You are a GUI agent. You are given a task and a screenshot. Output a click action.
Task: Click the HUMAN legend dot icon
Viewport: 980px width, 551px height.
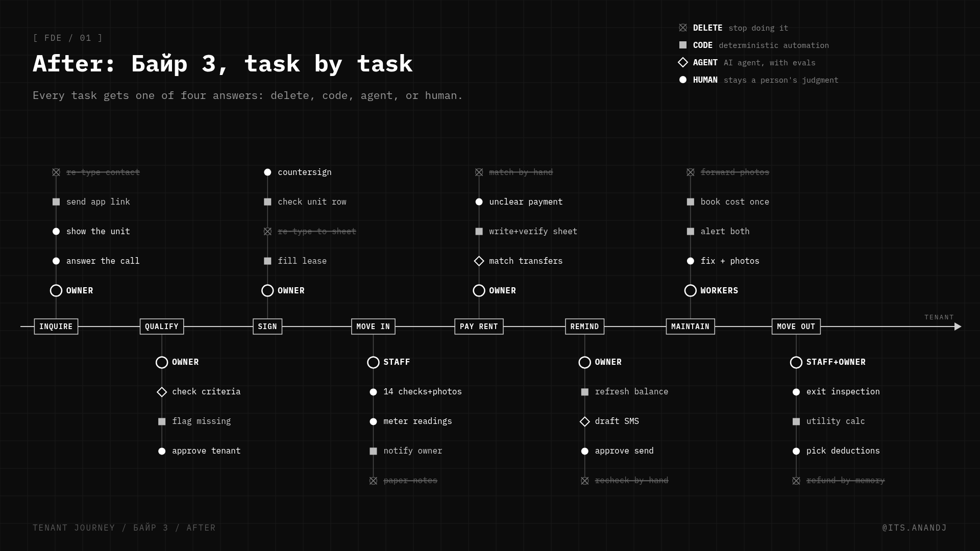click(x=683, y=80)
